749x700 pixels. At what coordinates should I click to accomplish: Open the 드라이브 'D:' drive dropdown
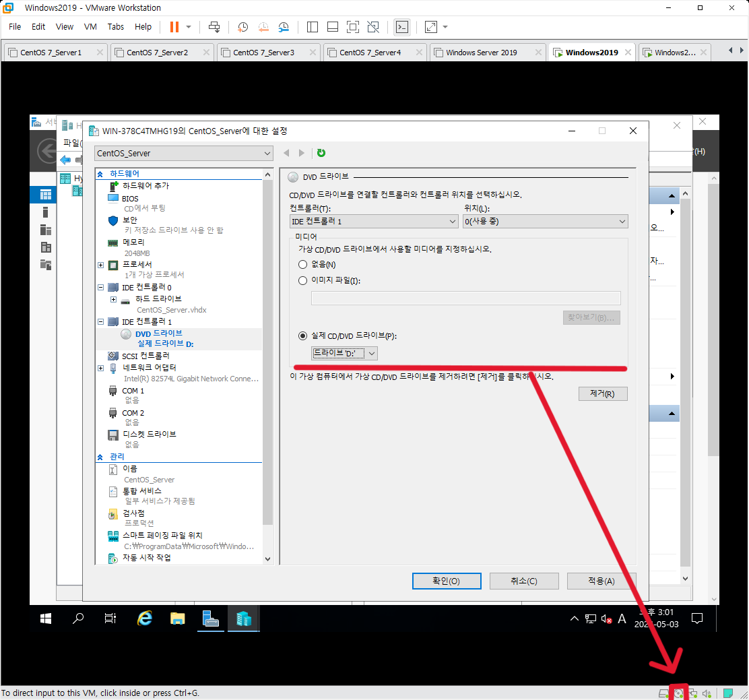point(344,354)
